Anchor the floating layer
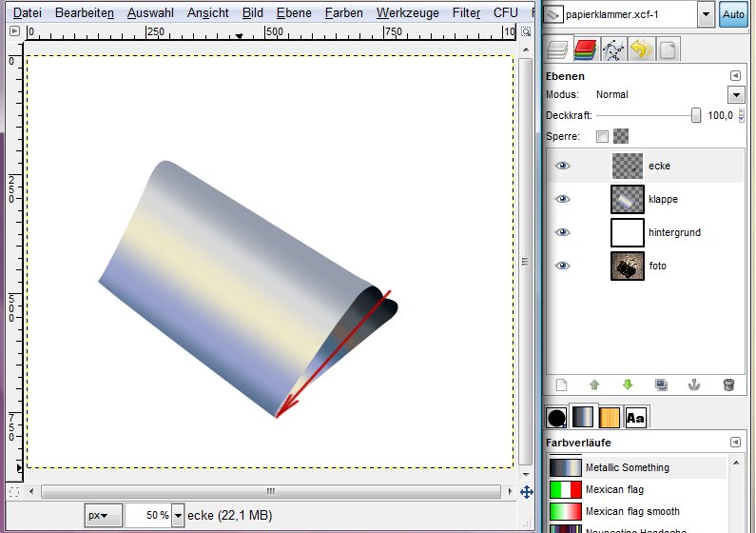Screen dimensions: 756x533 coord(695,385)
